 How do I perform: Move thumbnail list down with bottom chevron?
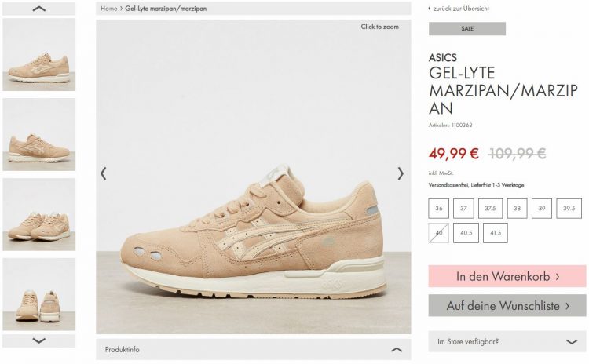pos(39,340)
